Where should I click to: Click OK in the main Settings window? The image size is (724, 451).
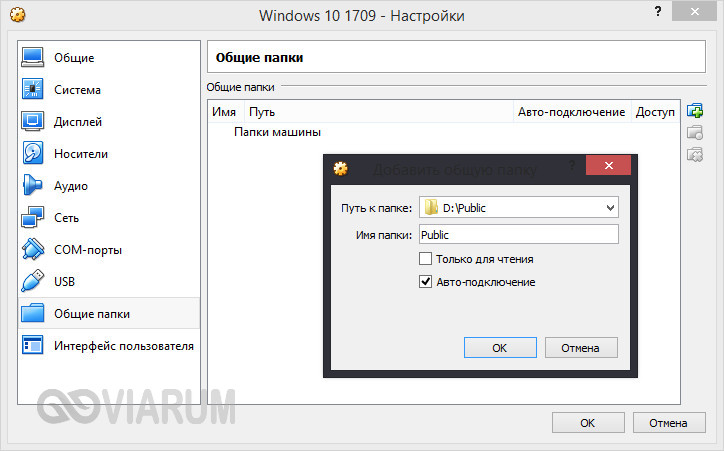[588, 422]
